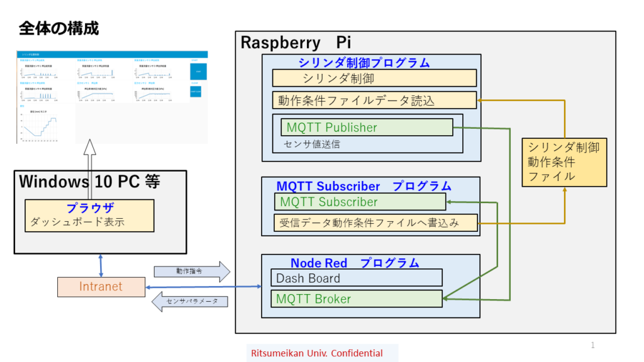The width and height of the screenshot is (644, 362).
Task: Select the 受信データ動作条件ファイルへ書込み box
Action: point(375,222)
